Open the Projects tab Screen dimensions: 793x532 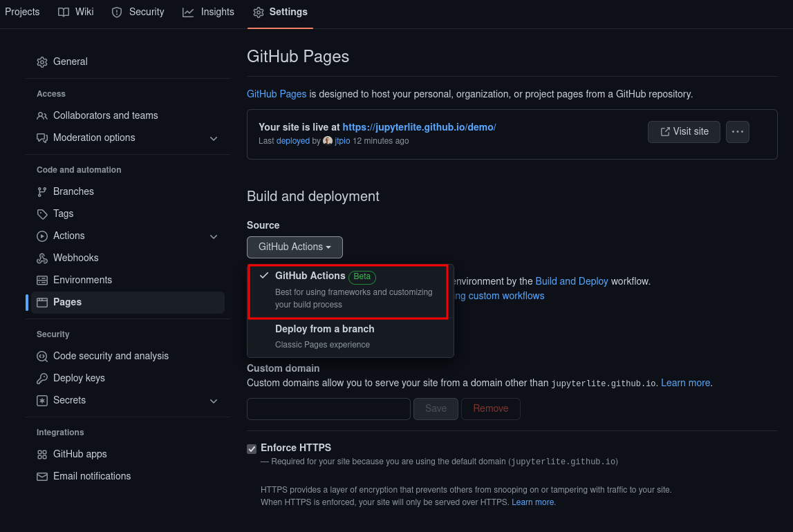(22, 12)
